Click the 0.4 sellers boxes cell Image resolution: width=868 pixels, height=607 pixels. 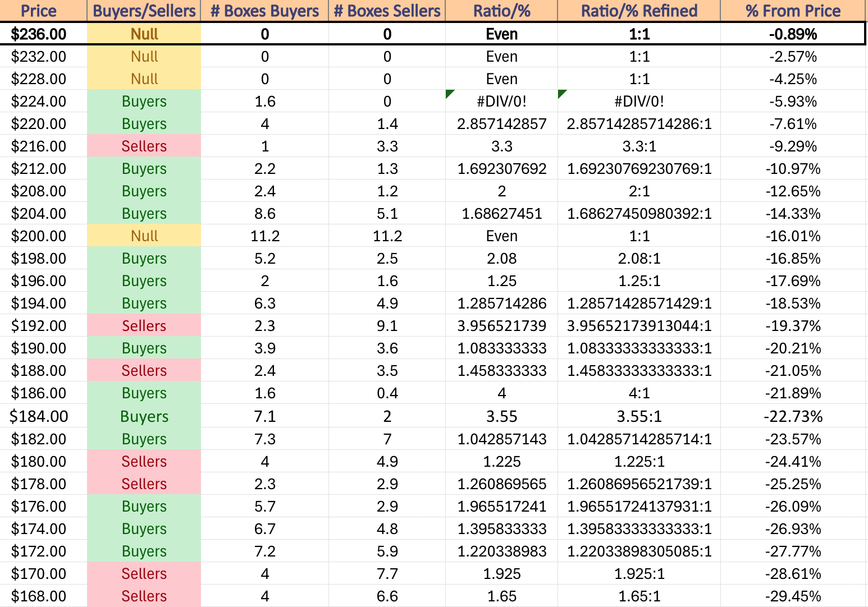387,393
